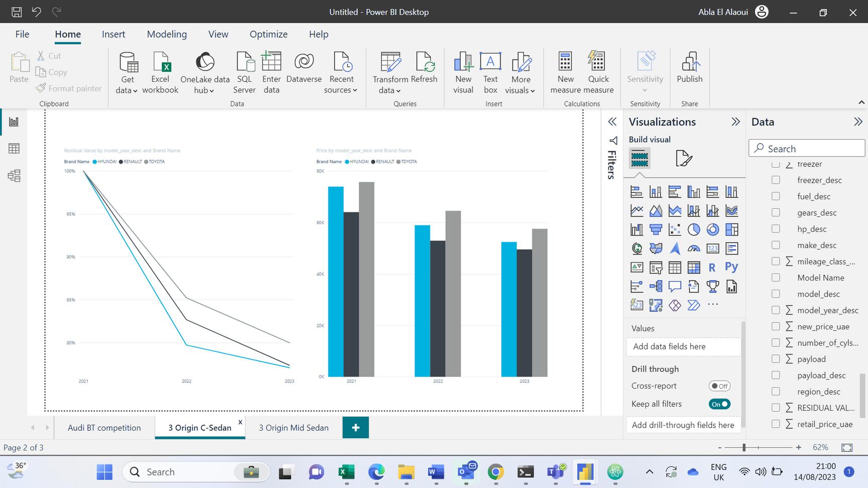868x488 pixels.
Task: Click the Fit to page button
Action: point(847,447)
